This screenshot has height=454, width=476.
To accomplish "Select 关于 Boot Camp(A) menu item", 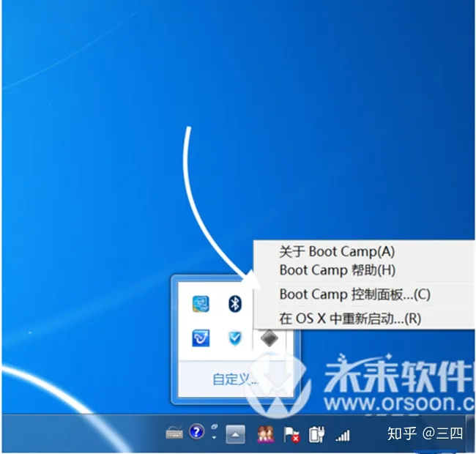I will (x=337, y=252).
